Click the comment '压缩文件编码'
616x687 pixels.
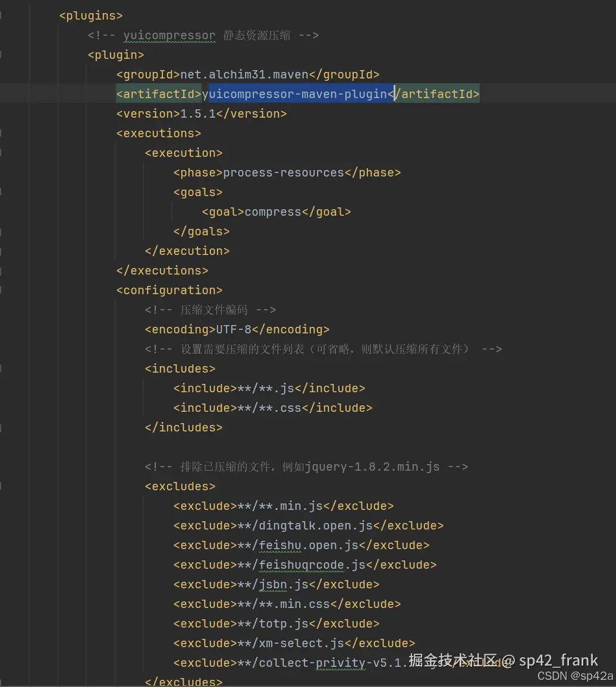(210, 310)
